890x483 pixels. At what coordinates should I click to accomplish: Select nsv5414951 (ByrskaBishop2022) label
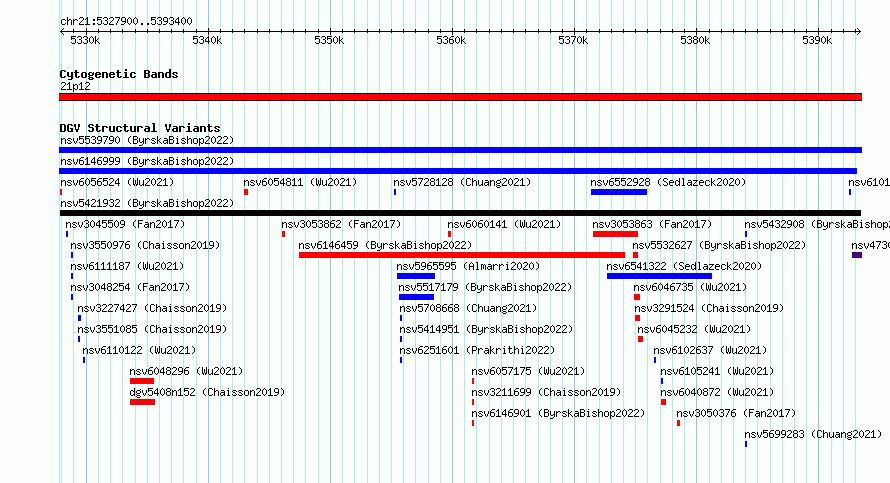pyautogui.click(x=486, y=329)
